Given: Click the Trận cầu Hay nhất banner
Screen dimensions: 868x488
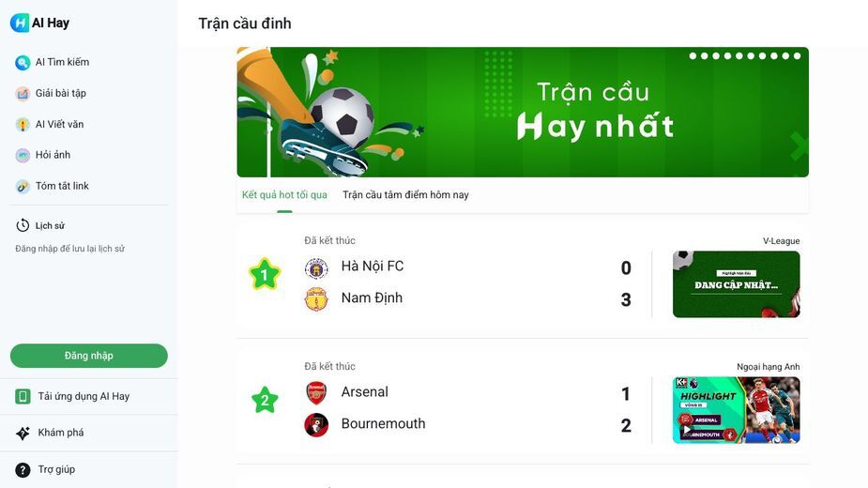Looking at the screenshot, I should tap(523, 113).
